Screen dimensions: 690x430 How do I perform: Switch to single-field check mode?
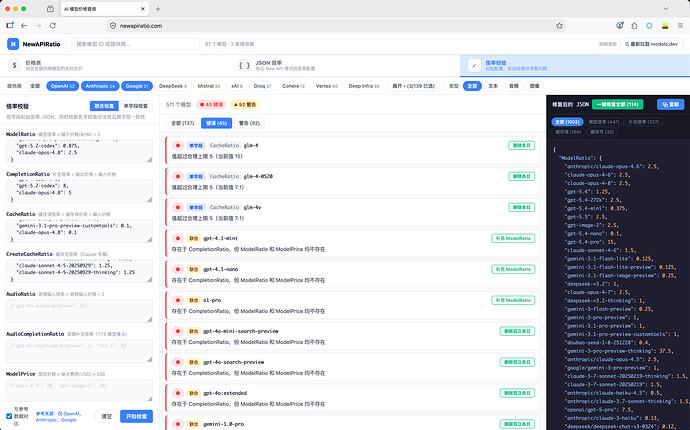(x=136, y=106)
